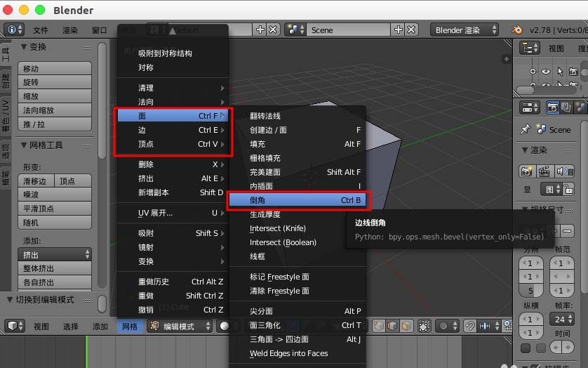Viewport: 588px width, 368px height.
Task: Delete the current scene with X button
Action: tap(411, 29)
